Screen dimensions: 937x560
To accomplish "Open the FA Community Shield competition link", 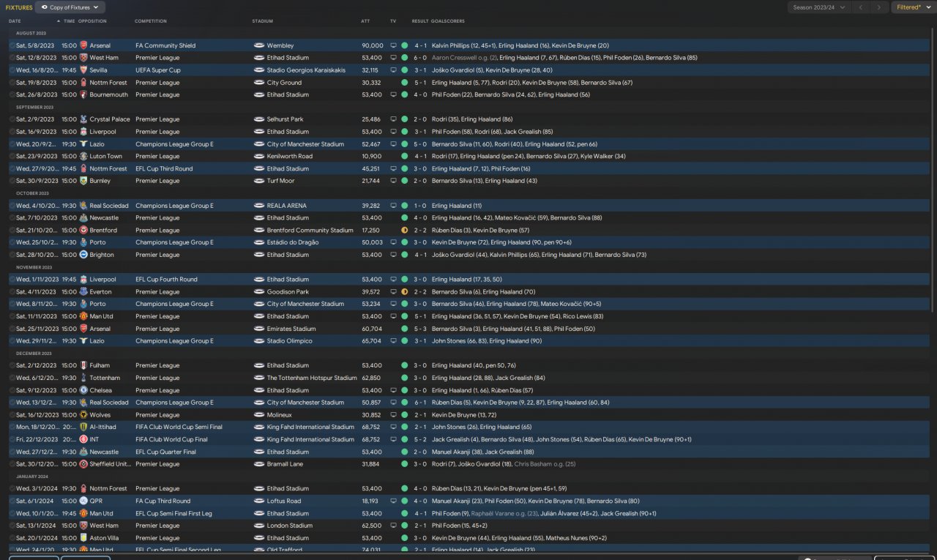I will (165, 45).
